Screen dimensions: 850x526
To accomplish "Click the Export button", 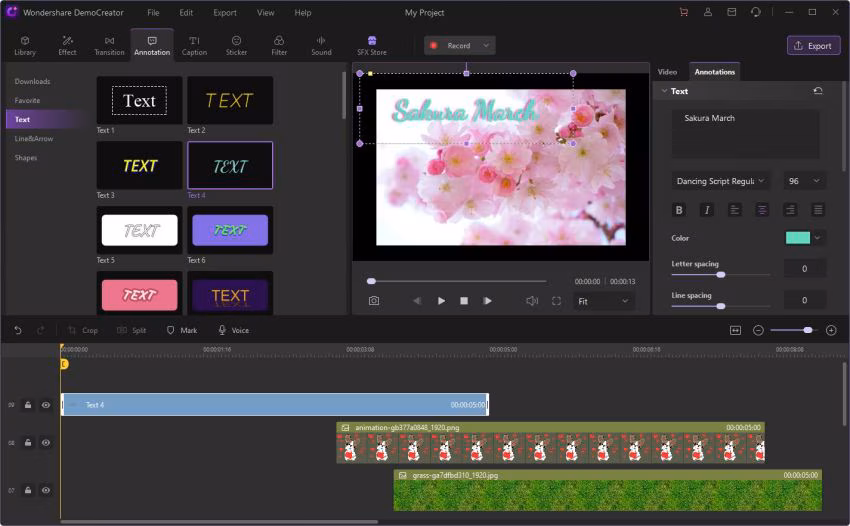I will (813, 46).
